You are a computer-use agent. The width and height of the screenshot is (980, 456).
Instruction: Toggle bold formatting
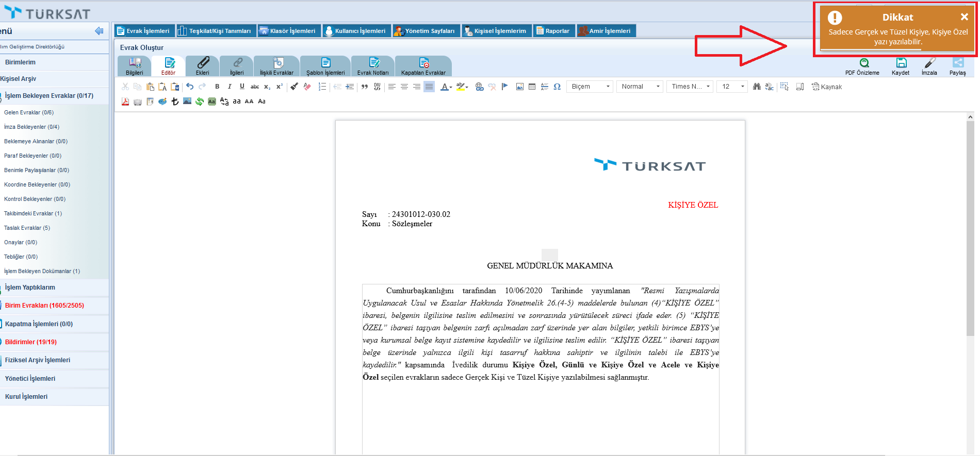(217, 87)
